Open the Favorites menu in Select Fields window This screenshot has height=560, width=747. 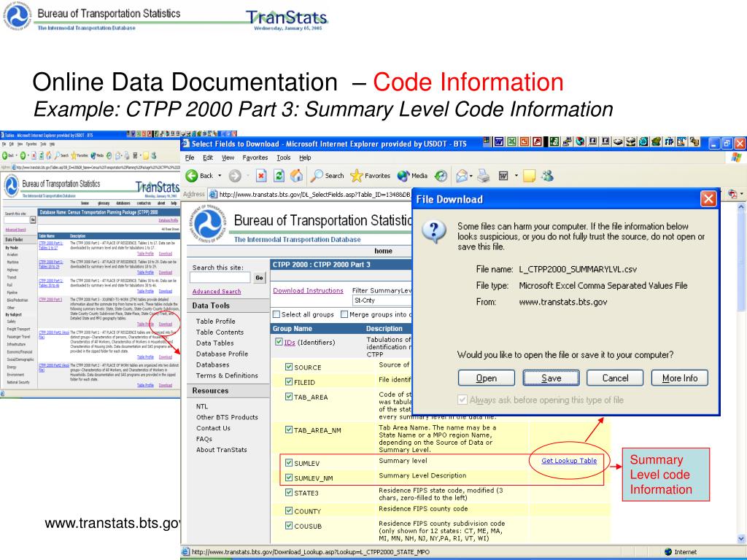tap(255, 157)
